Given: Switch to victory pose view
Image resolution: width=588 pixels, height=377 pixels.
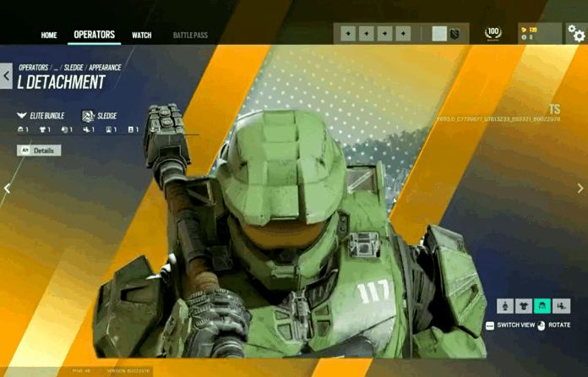Looking at the screenshot, I should (x=561, y=306).
